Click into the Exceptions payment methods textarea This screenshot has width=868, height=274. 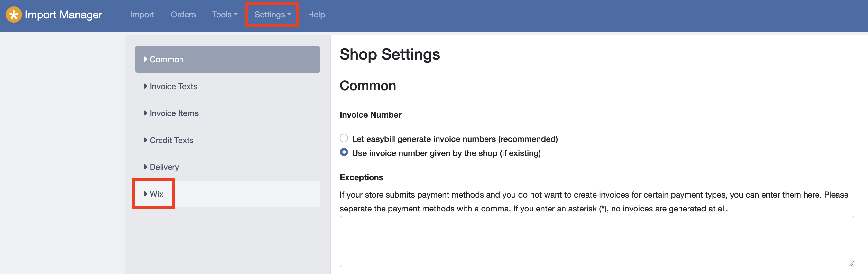[x=597, y=241]
